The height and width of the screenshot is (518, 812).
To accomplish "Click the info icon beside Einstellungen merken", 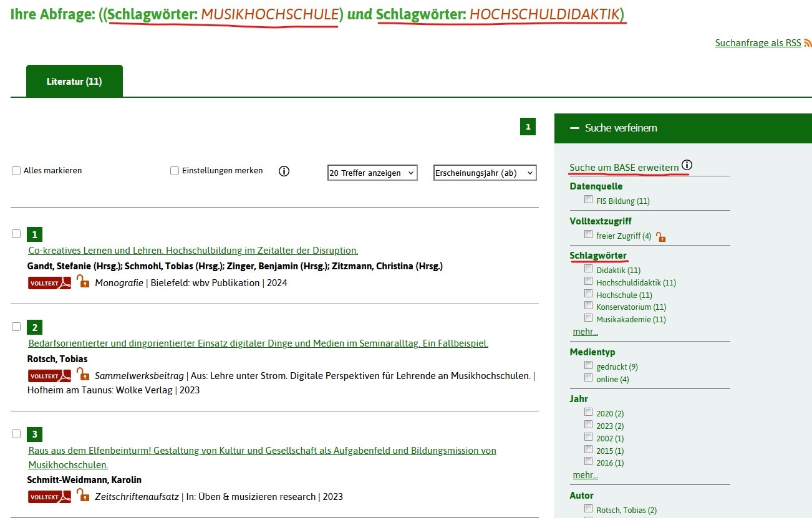I will [x=284, y=171].
